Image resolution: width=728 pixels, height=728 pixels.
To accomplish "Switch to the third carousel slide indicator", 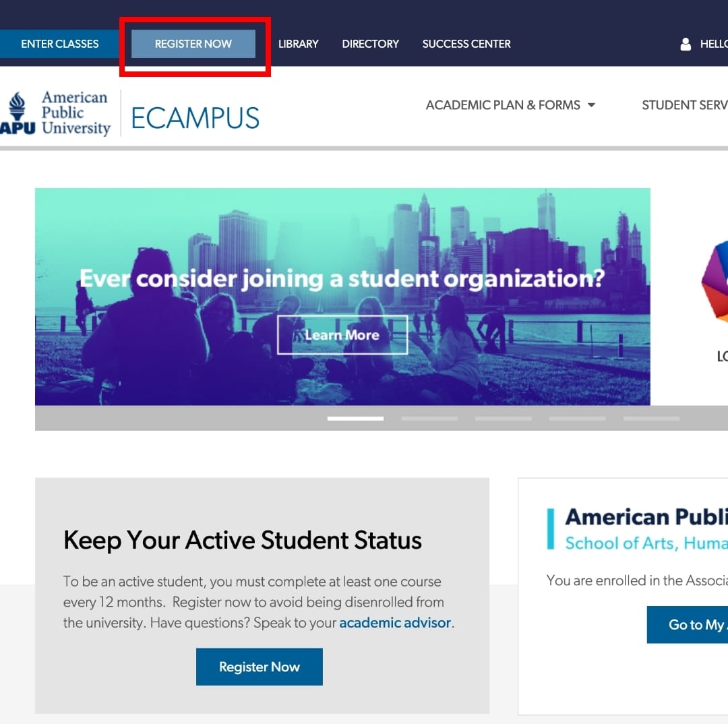I will pos(503,419).
